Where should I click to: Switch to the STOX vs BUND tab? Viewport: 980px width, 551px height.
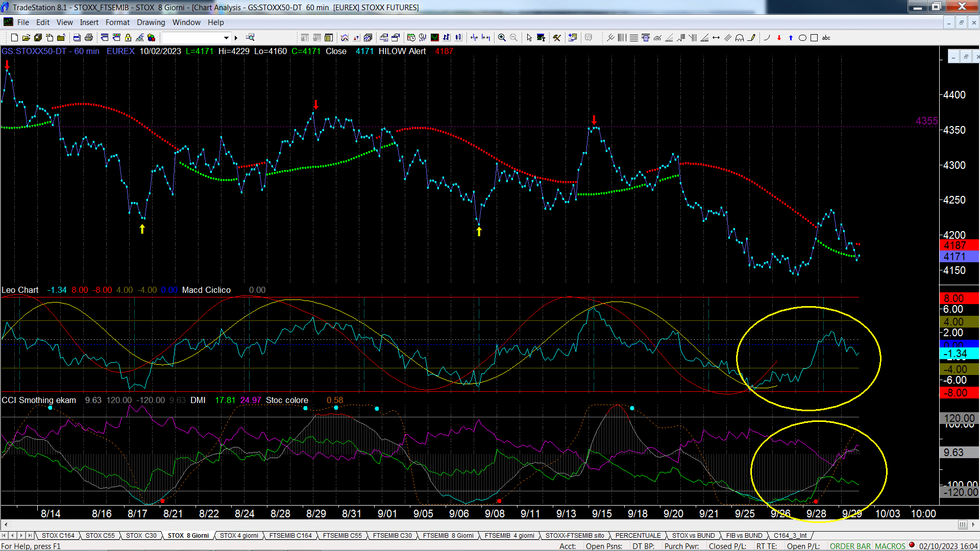pos(693,536)
